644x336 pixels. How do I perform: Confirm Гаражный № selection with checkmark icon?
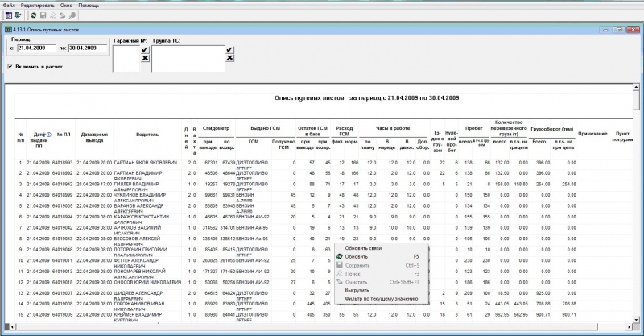tap(144, 49)
